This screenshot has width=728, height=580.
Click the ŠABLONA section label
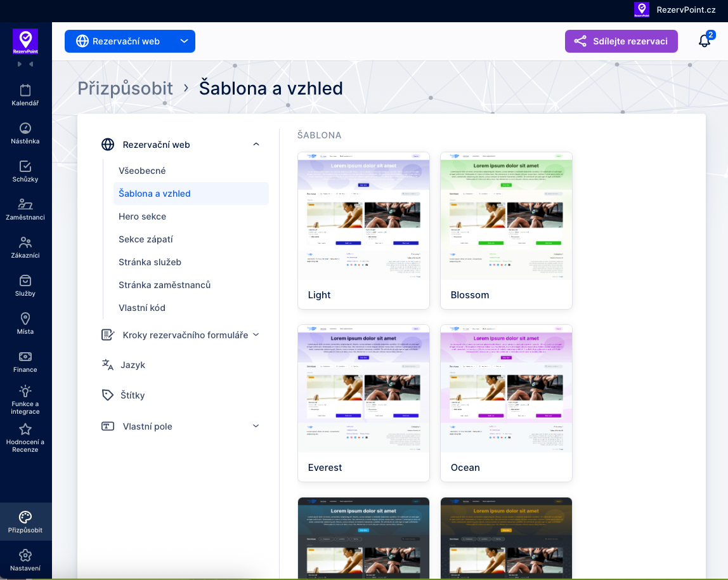pos(320,135)
